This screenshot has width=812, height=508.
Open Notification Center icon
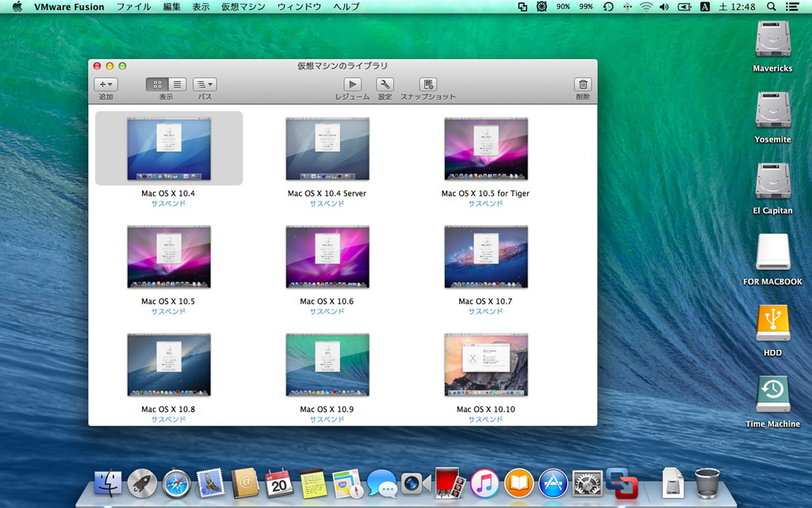pyautogui.click(x=792, y=6)
